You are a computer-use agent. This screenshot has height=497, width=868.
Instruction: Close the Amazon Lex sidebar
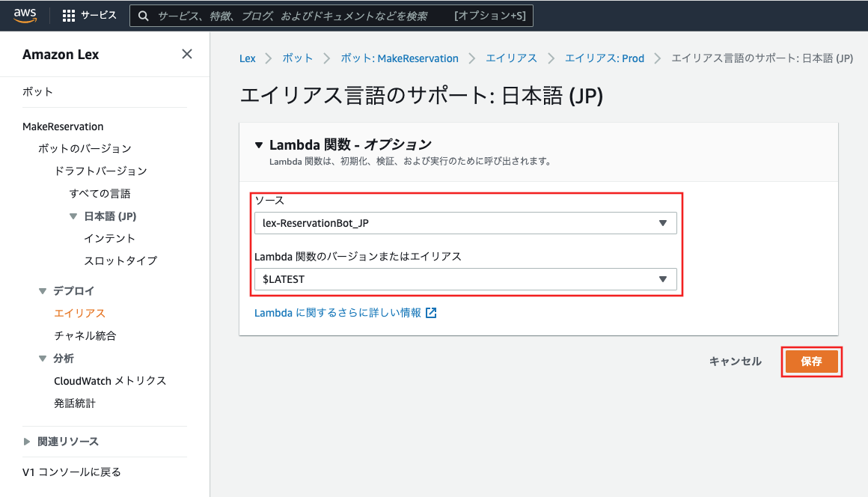click(187, 54)
